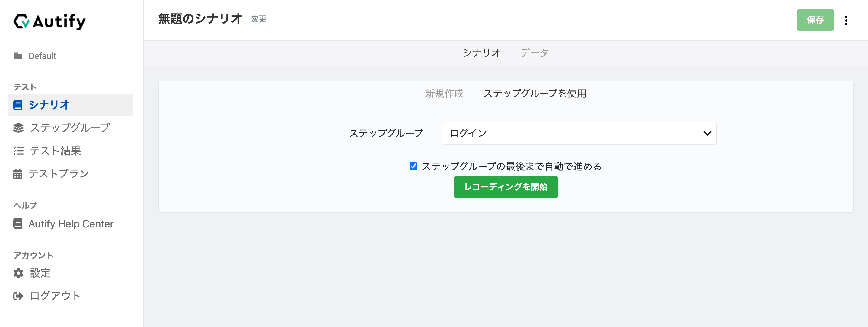Click the Default folder icon
This screenshot has height=327, width=868.
(x=18, y=56)
